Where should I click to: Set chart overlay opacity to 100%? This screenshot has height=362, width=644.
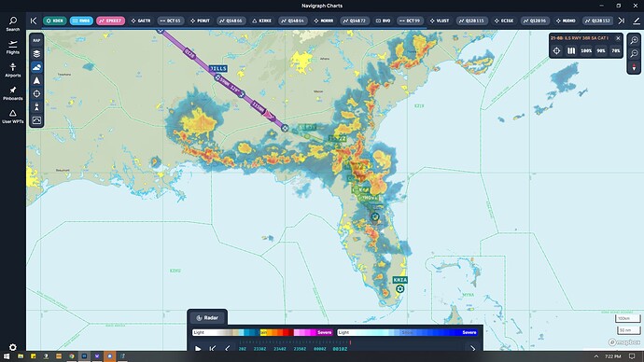[x=586, y=51]
